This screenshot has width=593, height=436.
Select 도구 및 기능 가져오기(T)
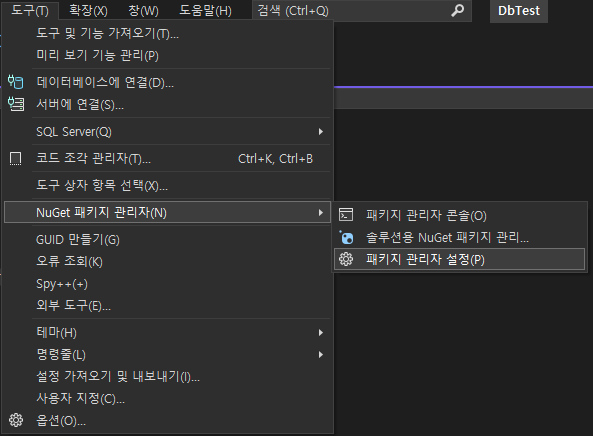pyautogui.click(x=168, y=33)
